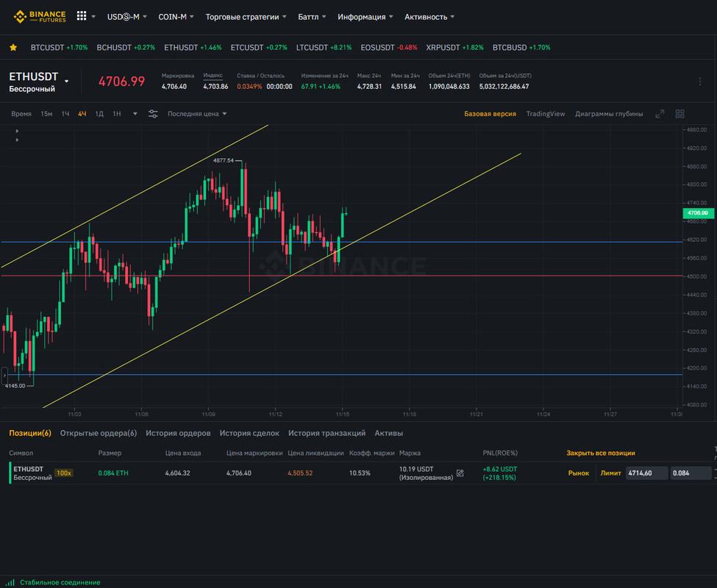Open the chart layout grid icon
717x588 pixels.
point(680,114)
